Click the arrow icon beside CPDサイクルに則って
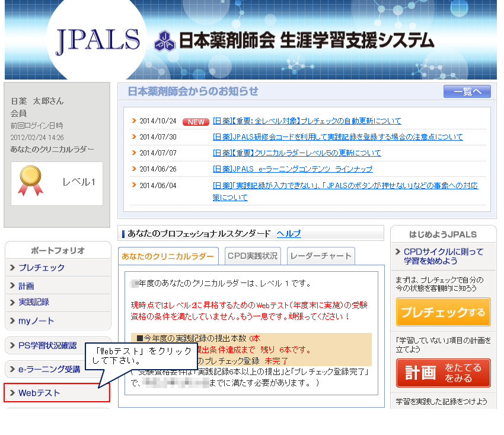 pos(398,252)
